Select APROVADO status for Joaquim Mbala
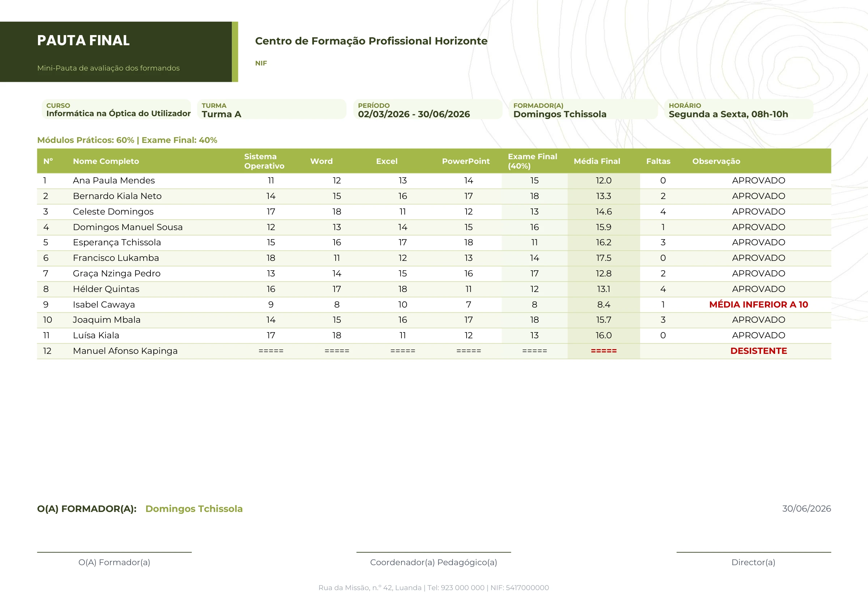The image size is (868, 614). point(758,320)
